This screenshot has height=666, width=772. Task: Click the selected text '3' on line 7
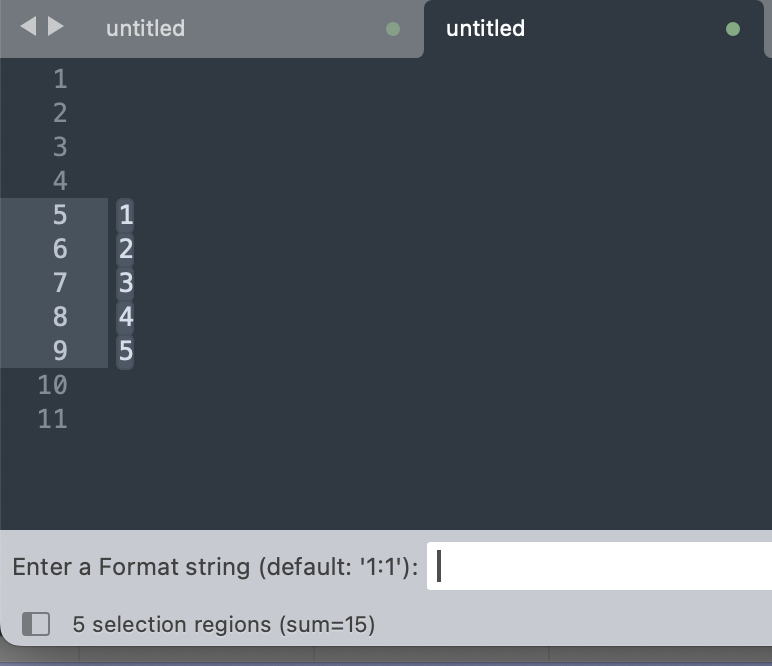(126, 283)
